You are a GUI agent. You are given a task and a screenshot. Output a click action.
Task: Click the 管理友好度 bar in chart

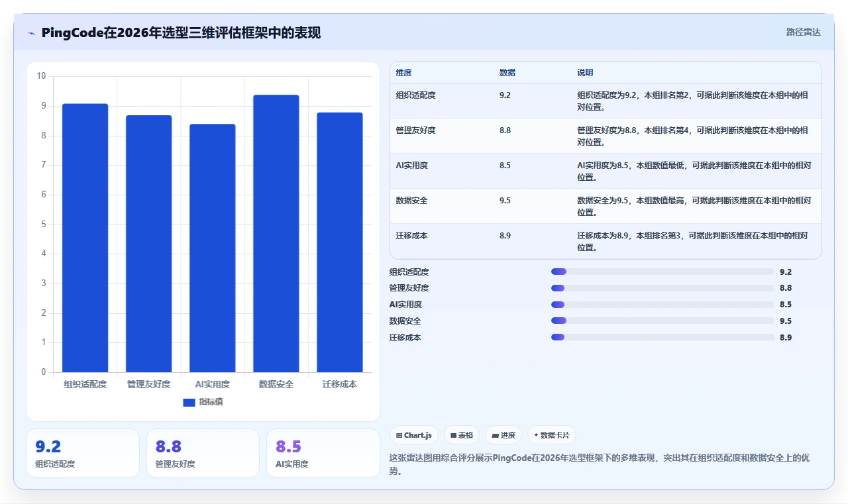tap(149, 244)
